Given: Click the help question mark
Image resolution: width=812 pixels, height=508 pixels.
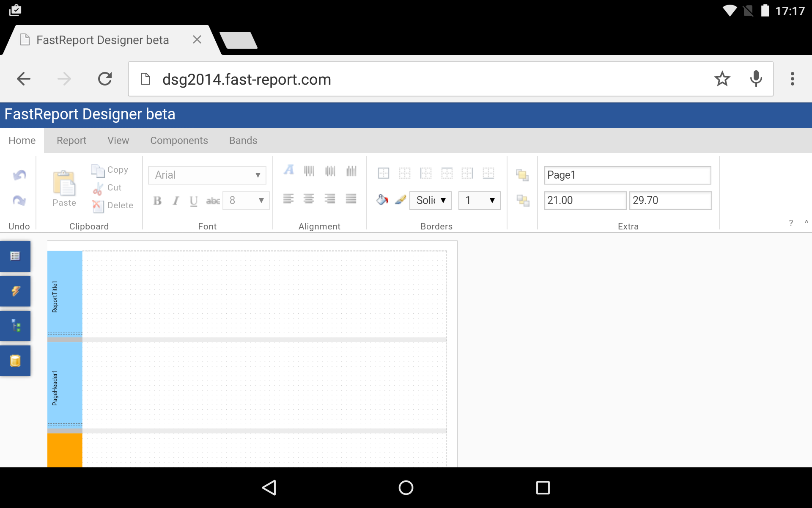Looking at the screenshot, I should pos(791,223).
